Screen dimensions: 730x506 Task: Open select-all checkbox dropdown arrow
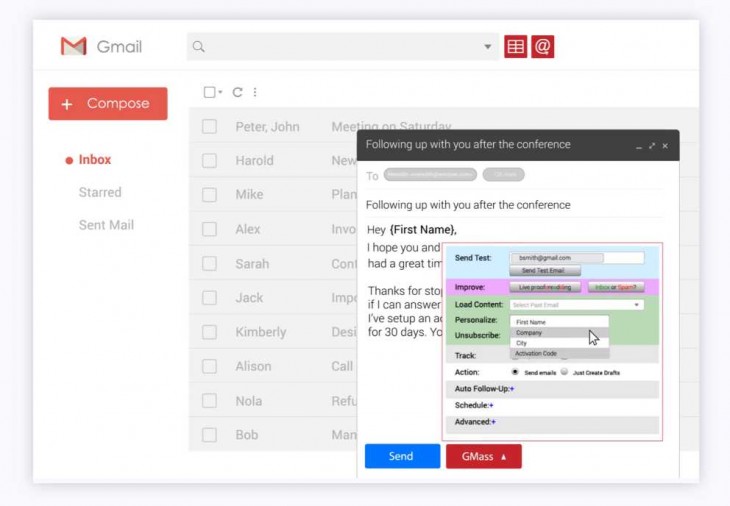[220, 92]
